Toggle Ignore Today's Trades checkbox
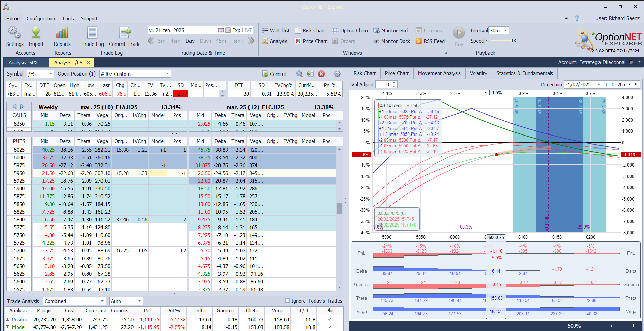The image size is (644, 331). tap(288, 301)
